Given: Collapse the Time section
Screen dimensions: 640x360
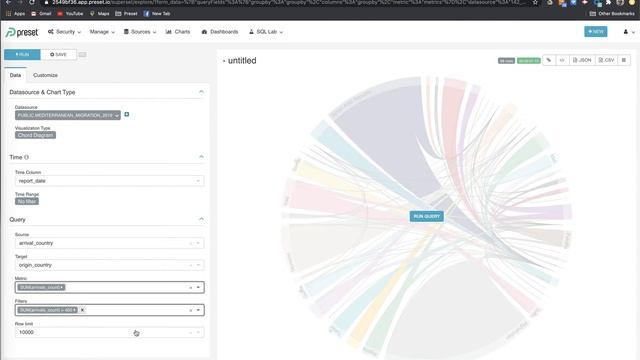Looking at the screenshot, I should [201, 157].
